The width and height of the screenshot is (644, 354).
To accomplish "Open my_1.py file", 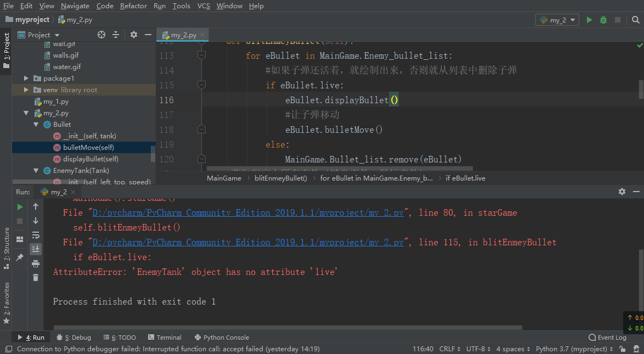I will [56, 102].
